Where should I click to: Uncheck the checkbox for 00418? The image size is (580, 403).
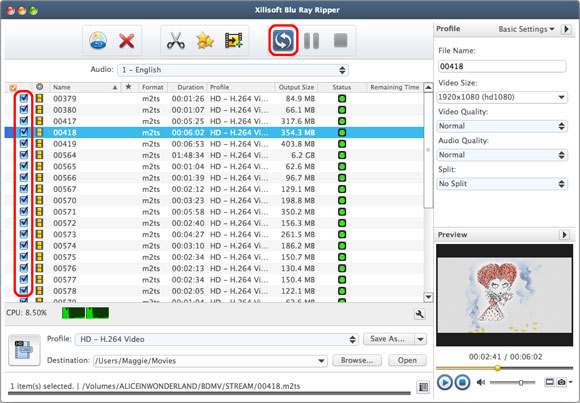tap(24, 132)
